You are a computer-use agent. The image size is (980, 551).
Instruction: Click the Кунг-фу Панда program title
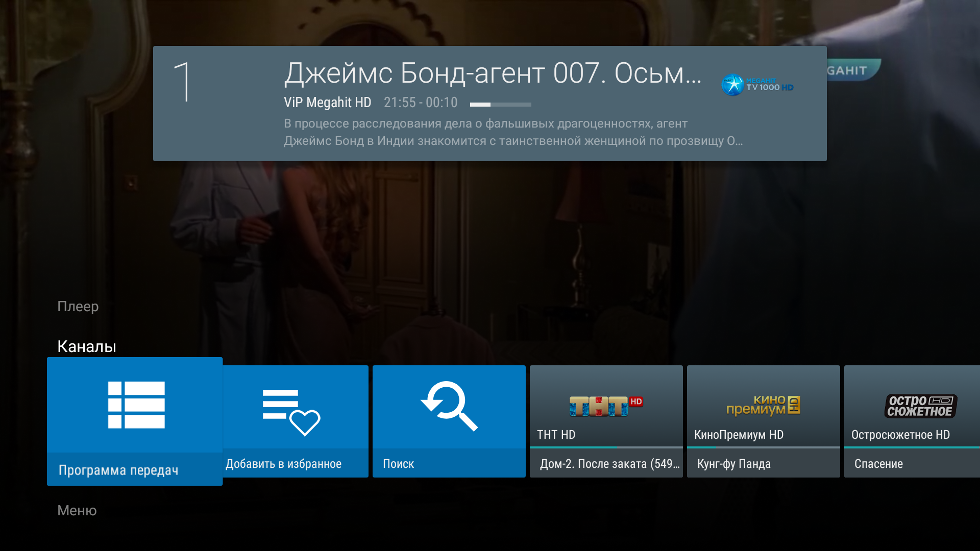734,464
